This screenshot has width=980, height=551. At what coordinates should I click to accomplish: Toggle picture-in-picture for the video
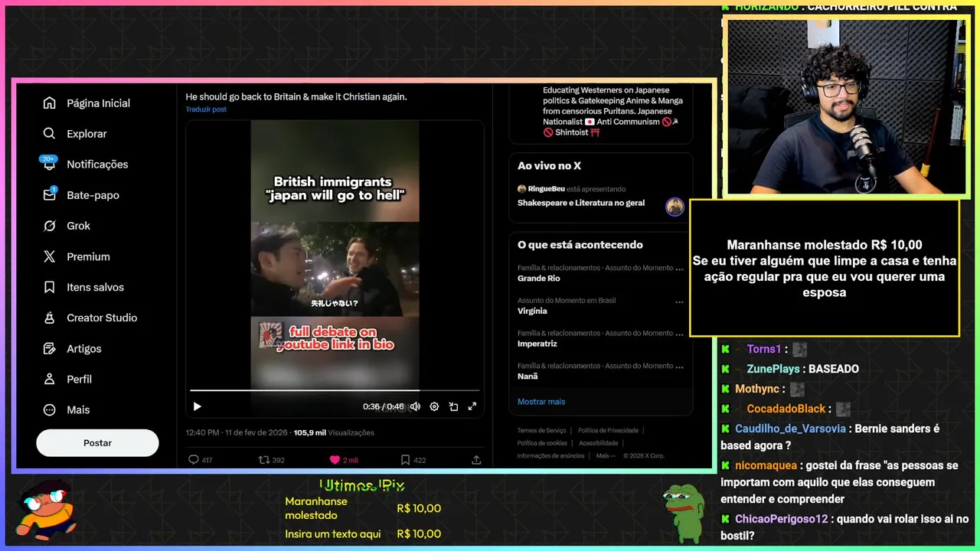(x=453, y=406)
